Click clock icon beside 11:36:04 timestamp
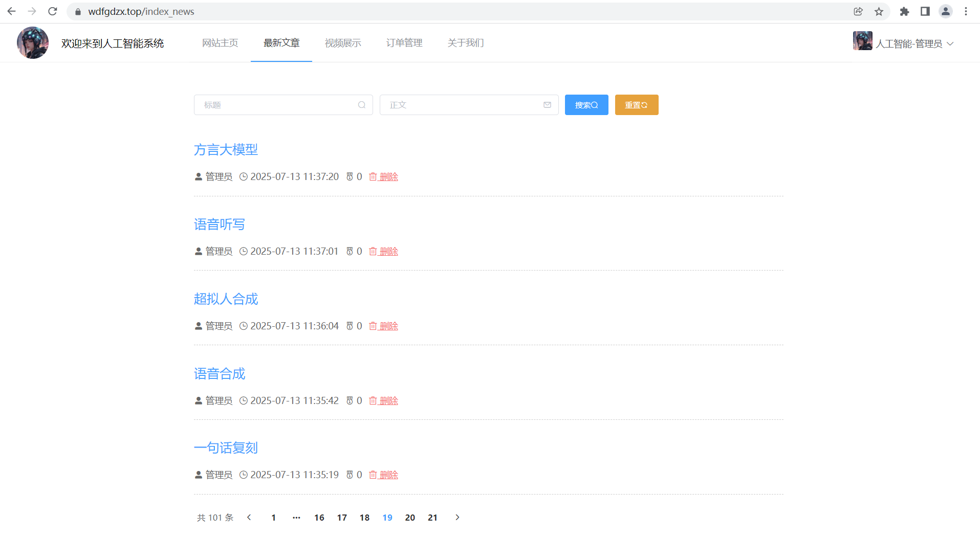Screen dimensions: 980x538 (x=244, y=326)
